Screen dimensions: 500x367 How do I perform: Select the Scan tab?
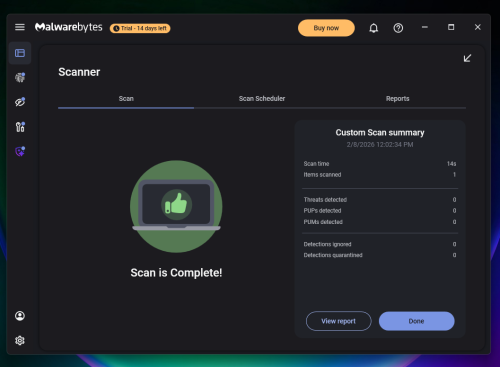[x=126, y=99]
